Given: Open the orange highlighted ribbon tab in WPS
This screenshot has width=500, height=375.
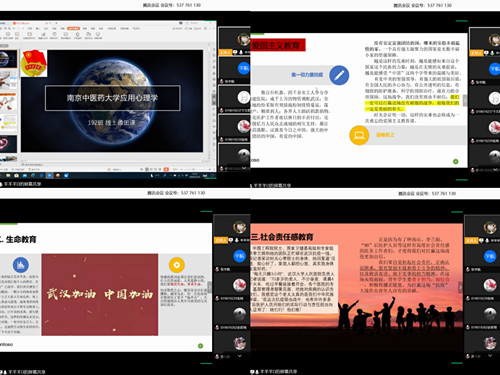Looking at the screenshot, I should click(73, 29).
